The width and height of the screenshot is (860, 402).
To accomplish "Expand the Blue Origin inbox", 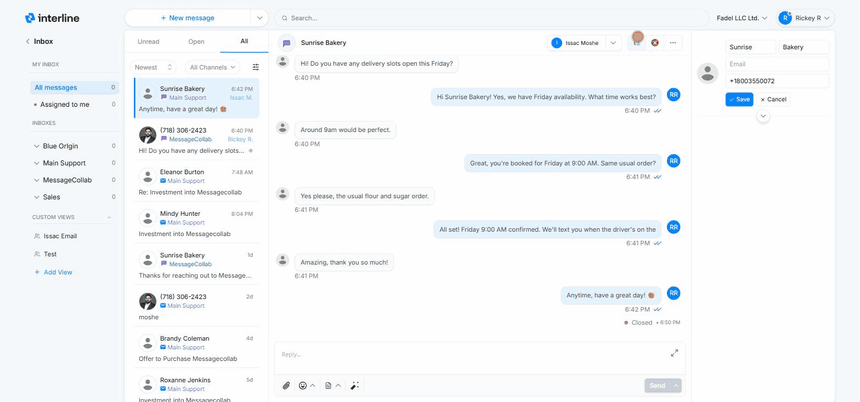I will (x=36, y=146).
